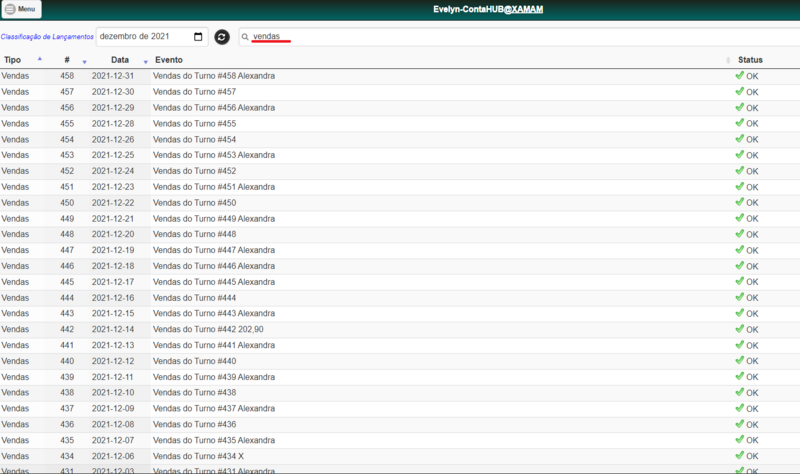Click green checkmark for turno #439

click(740, 376)
